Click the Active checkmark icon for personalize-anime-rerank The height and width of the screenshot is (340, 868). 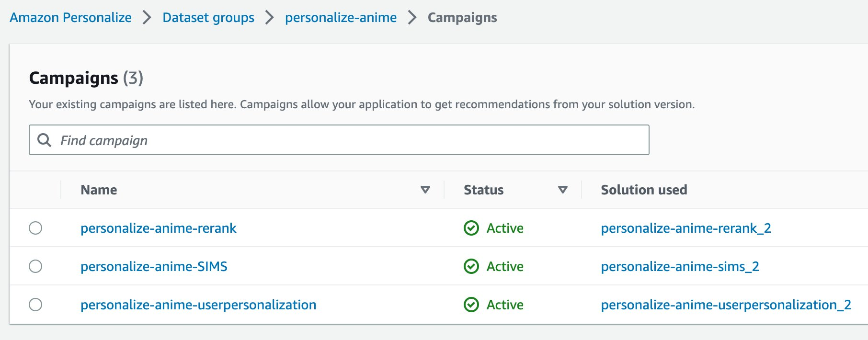click(471, 228)
